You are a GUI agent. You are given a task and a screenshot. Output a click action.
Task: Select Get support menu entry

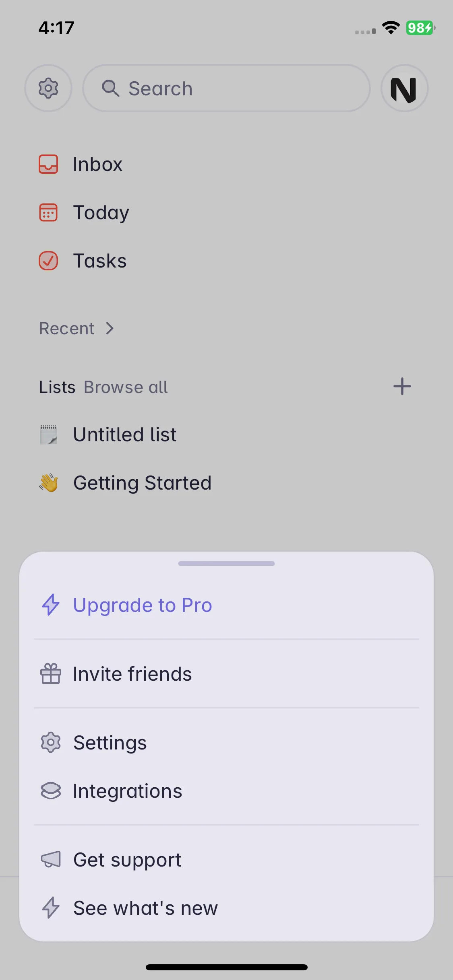226,860
